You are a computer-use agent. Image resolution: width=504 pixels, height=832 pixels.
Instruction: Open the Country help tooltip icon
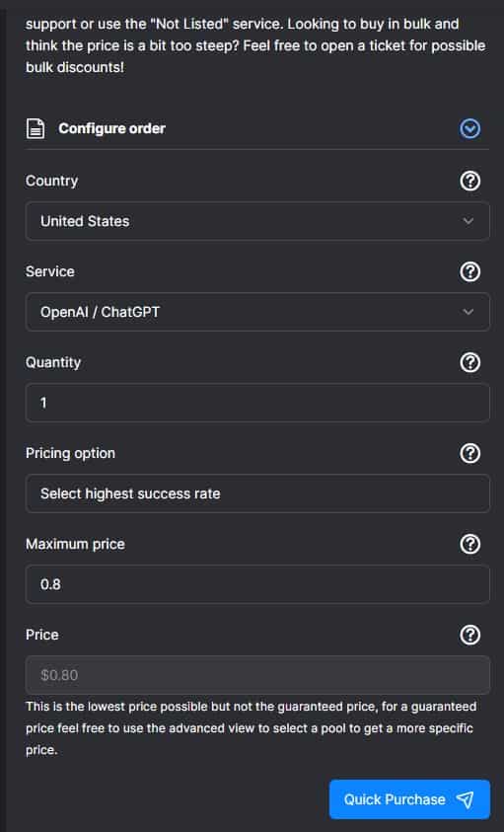(470, 181)
